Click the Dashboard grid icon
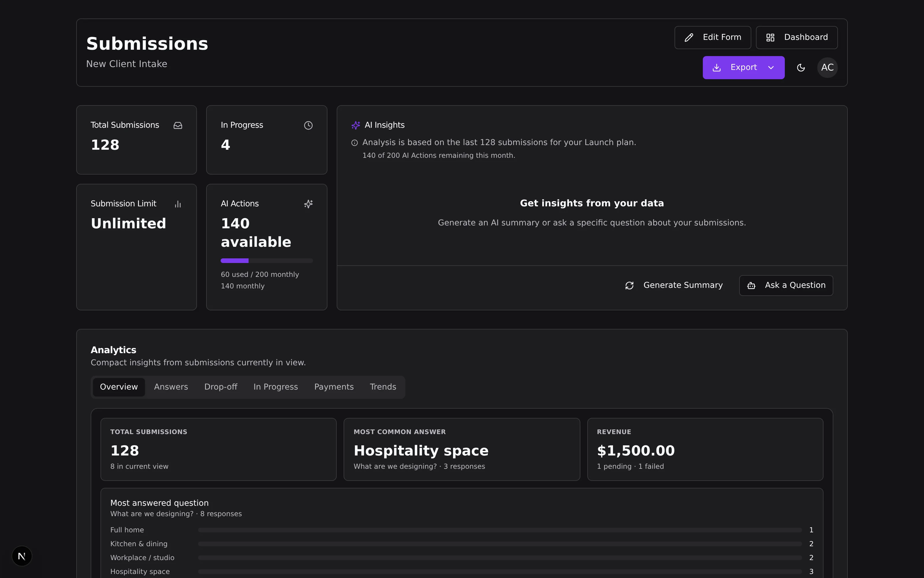Image resolution: width=924 pixels, height=578 pixels. point(770,38)
